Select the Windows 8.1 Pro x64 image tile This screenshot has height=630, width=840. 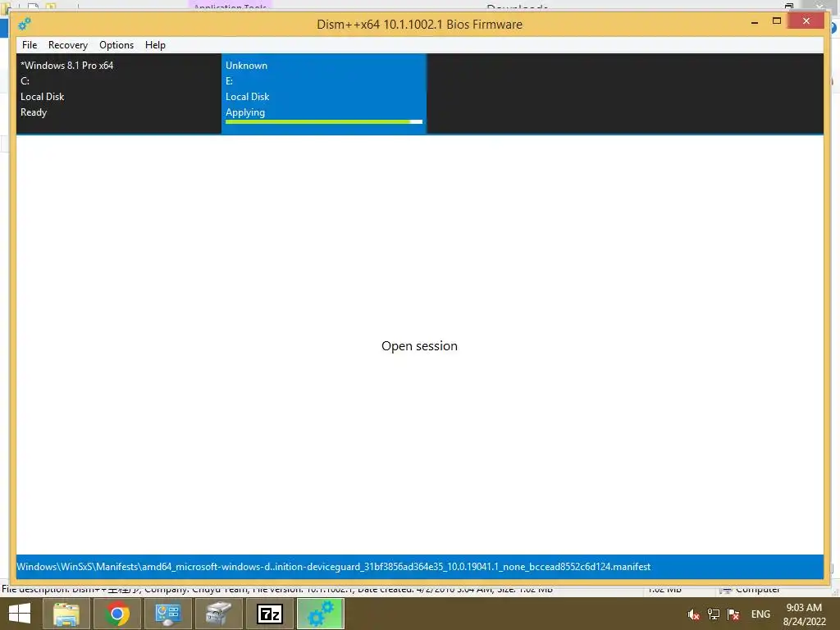click(x=118, y=94)
